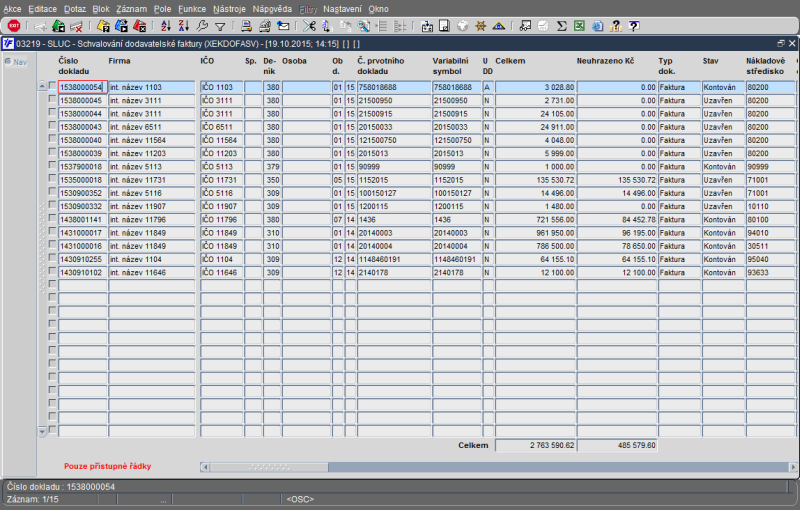Open the Dotaz menu
This screenshot has width=800, height=510.
click(x=74, y=9)
